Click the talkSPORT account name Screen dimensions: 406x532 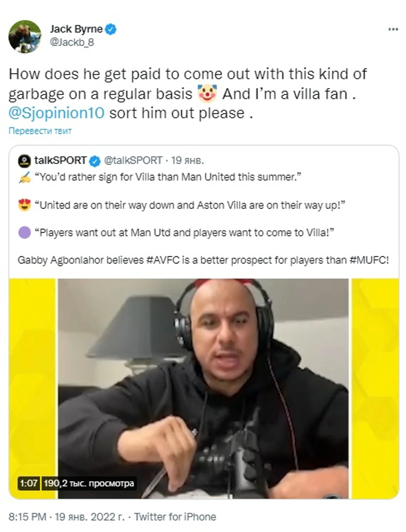60,160
